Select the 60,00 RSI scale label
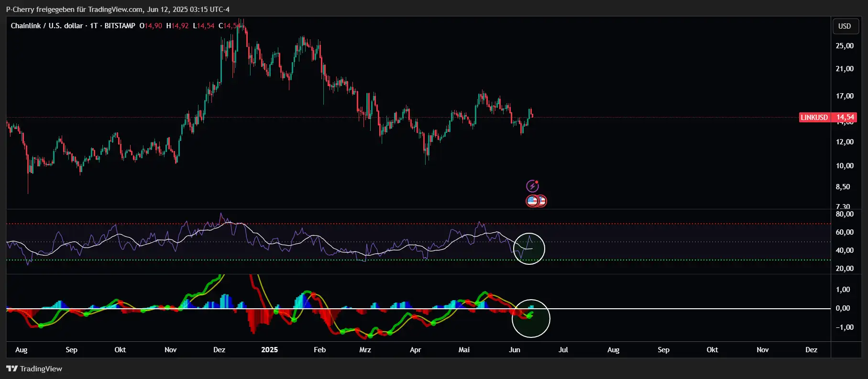The image size is (868, 379). [x=845, y=232]
